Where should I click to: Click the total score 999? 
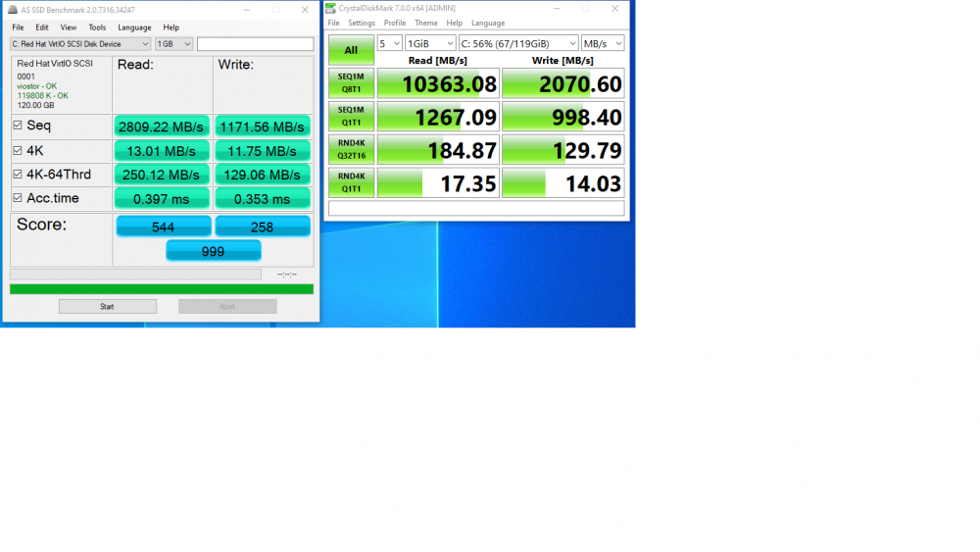pyautogui.click(x=213, y=251)
